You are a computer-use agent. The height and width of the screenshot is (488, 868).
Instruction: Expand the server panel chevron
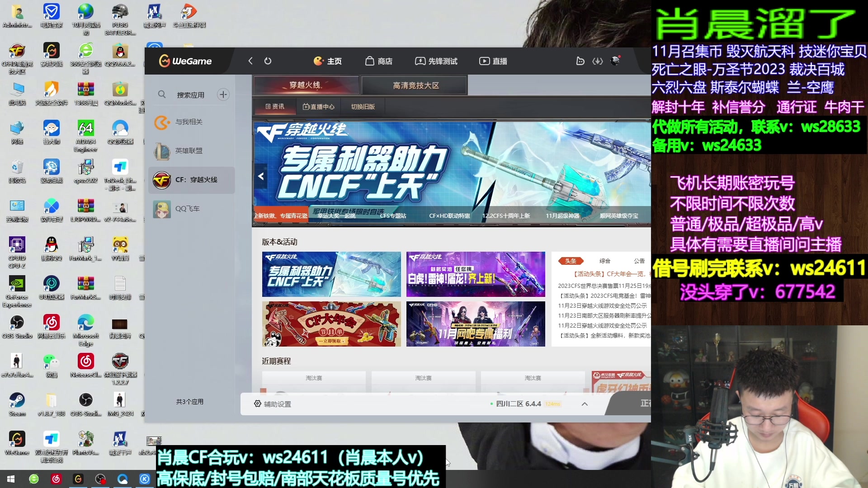point(585,404)
